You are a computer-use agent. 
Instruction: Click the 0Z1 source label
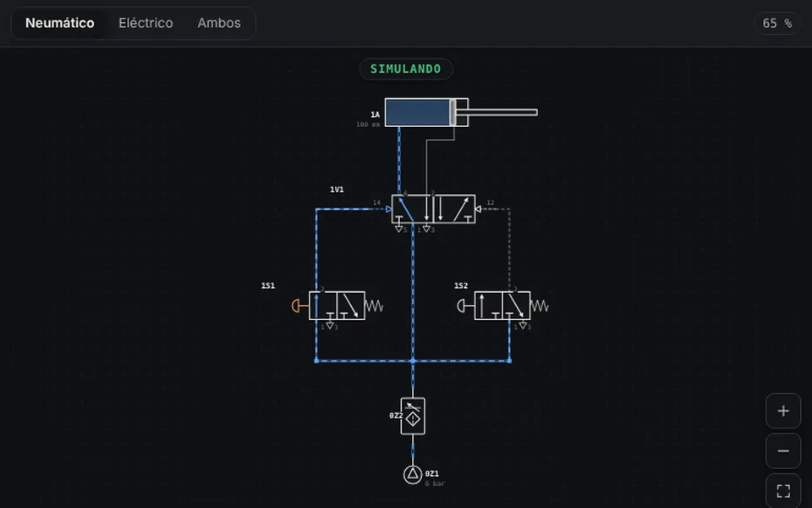[x=432, y=474]
